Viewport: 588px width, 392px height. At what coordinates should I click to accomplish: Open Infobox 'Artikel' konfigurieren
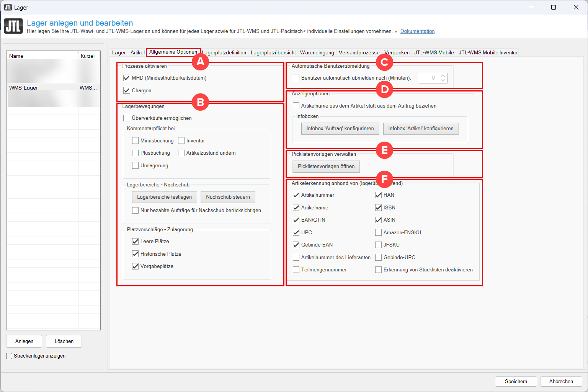coord(421,129)
